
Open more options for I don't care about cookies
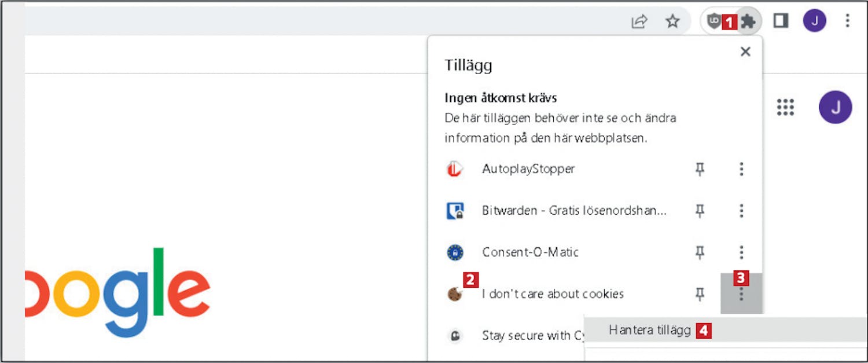(741, 294)
